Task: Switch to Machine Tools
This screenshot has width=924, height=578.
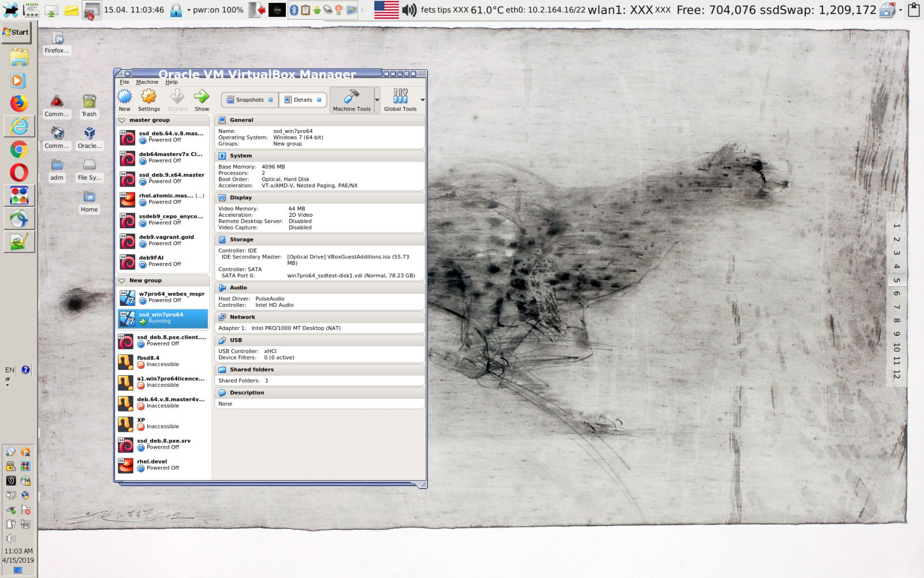Action: pos(352,99)
